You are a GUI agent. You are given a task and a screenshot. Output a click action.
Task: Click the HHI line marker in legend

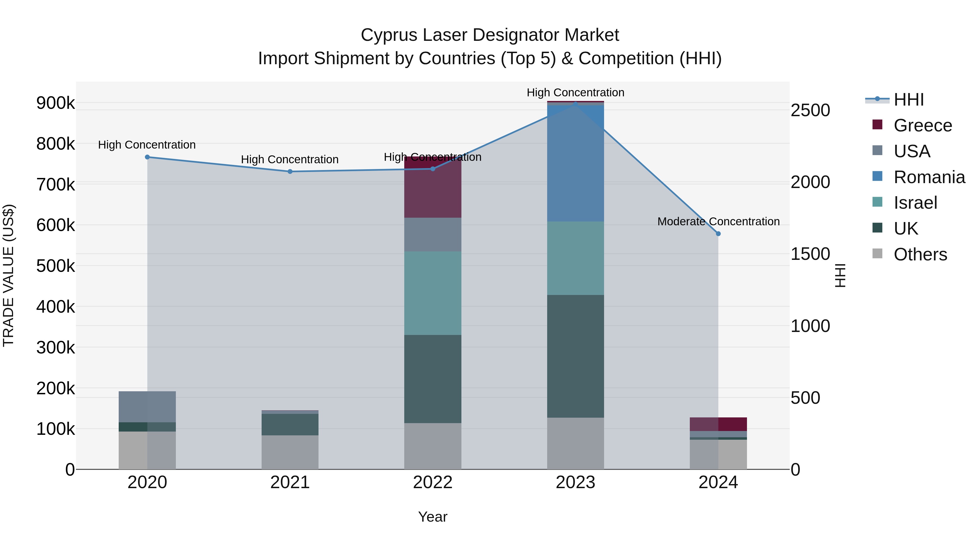point(877,99)
